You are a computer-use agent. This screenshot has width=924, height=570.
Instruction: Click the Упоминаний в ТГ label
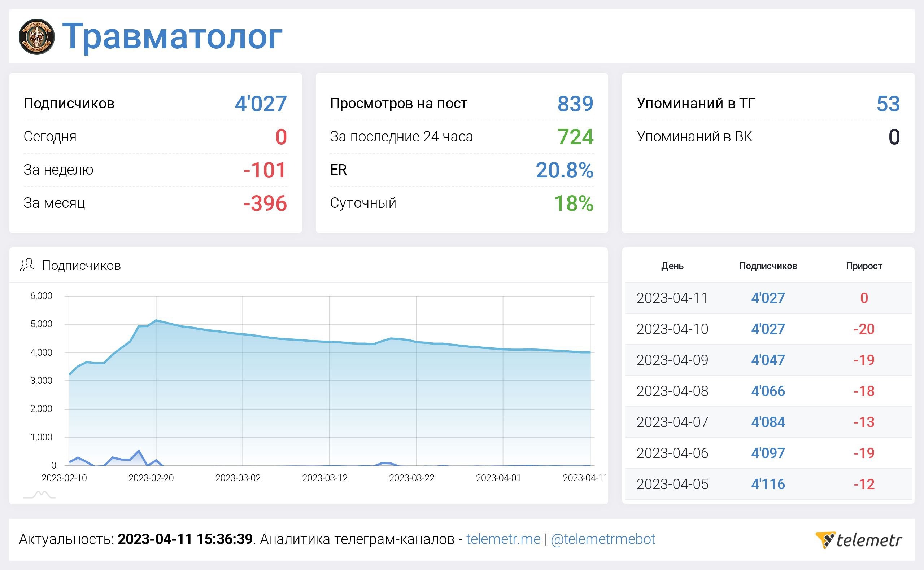pyautogui.click(x=696, y=103)
